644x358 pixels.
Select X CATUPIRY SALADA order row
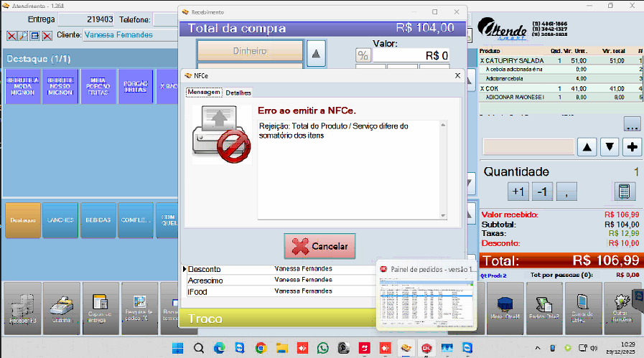point(561,60)
